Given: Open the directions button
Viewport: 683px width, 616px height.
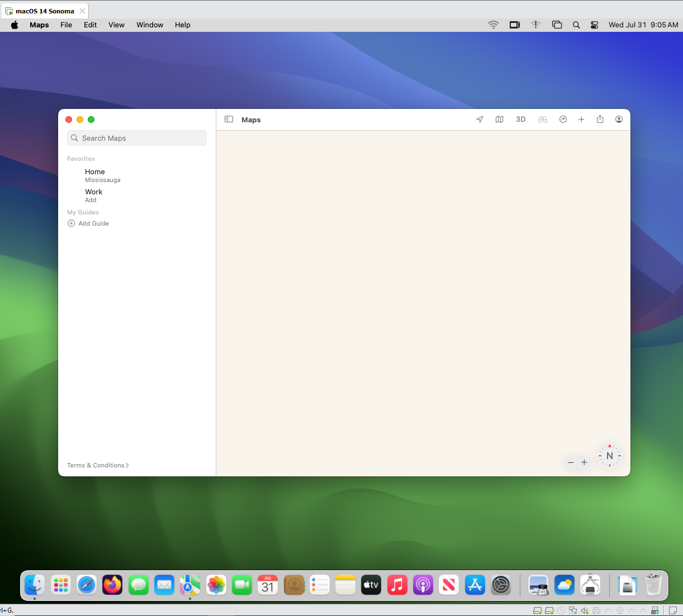Looking at the screenshot, I should point(563,120).
